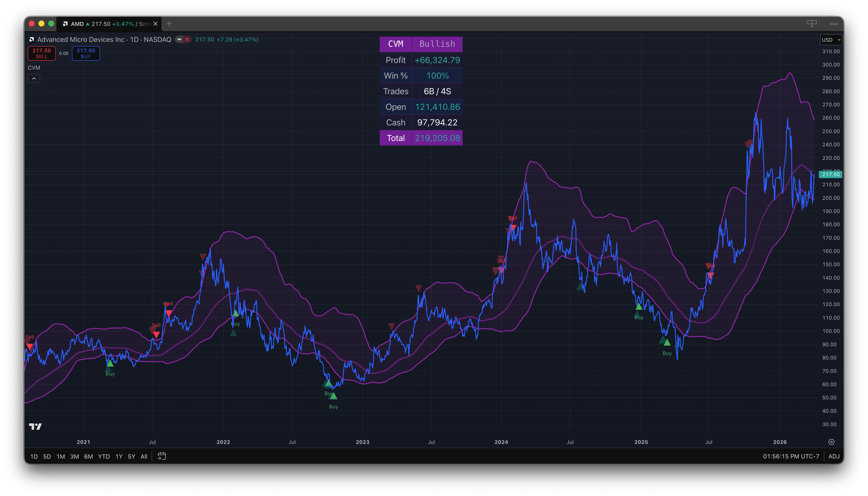This screenshot has height=496, width=868.
Task: Open timezone menu 01:56:15 PM UTC-7
Action: [791, 456]
